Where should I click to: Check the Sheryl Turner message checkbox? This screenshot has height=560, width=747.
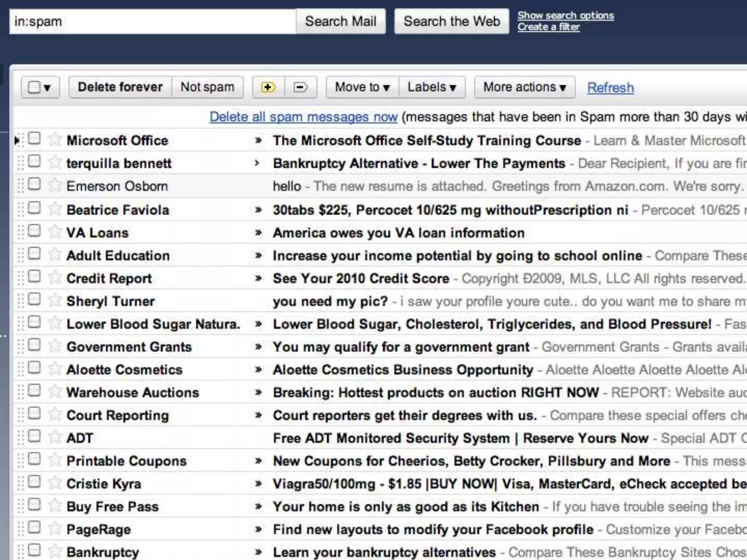pos(34,300)
